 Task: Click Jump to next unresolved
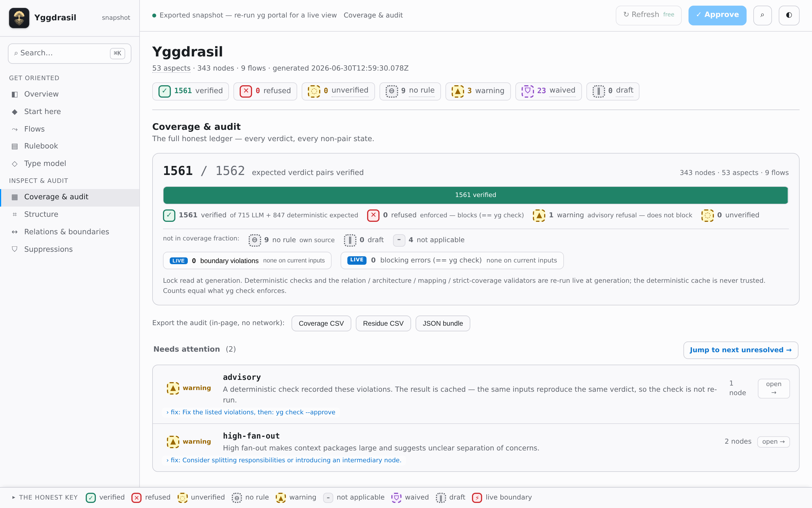(741, 350)
